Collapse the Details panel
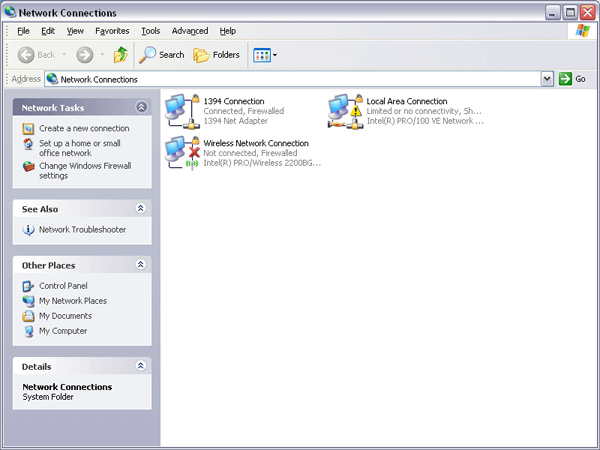Screen dimensions: 600x450 click(x=141, y=367)
